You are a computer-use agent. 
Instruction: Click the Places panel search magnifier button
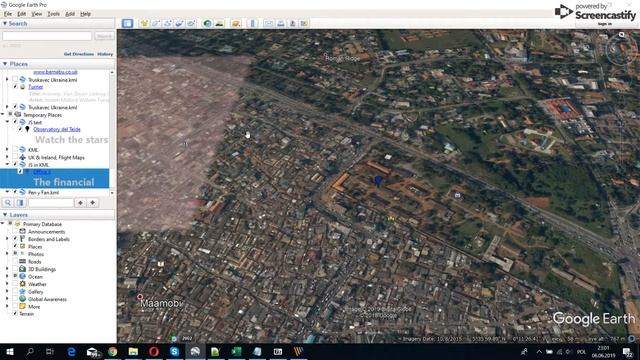pyautogui.click(x=8, y=203)
